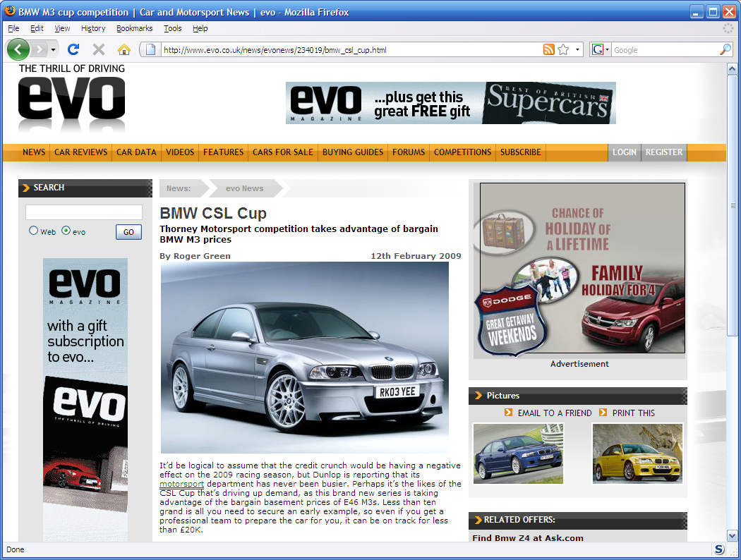Click the evo gift subscription side banner

[85, 399]
